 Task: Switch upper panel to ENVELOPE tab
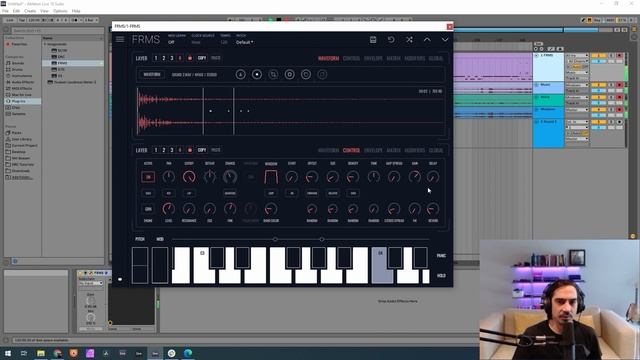click(x=373, y=58)
